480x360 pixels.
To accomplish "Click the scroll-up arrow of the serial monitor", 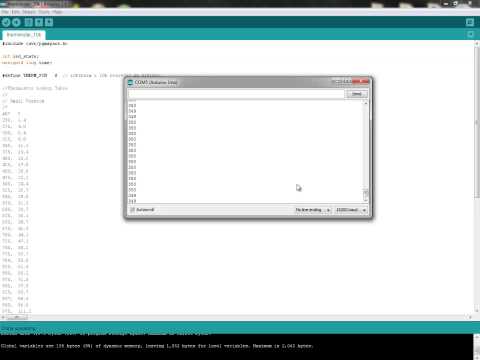I will click(x=366, y=103).
